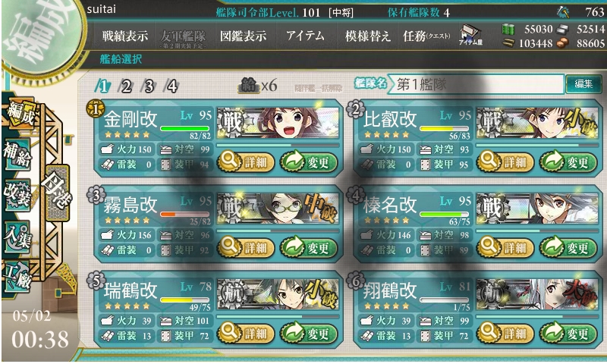Open the 戦績表示 menu item

[124, 36]
